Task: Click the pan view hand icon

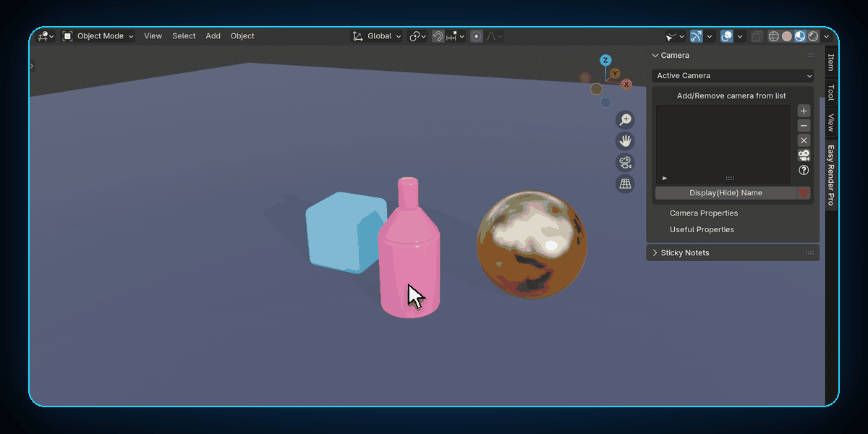Action: point(625,141)
